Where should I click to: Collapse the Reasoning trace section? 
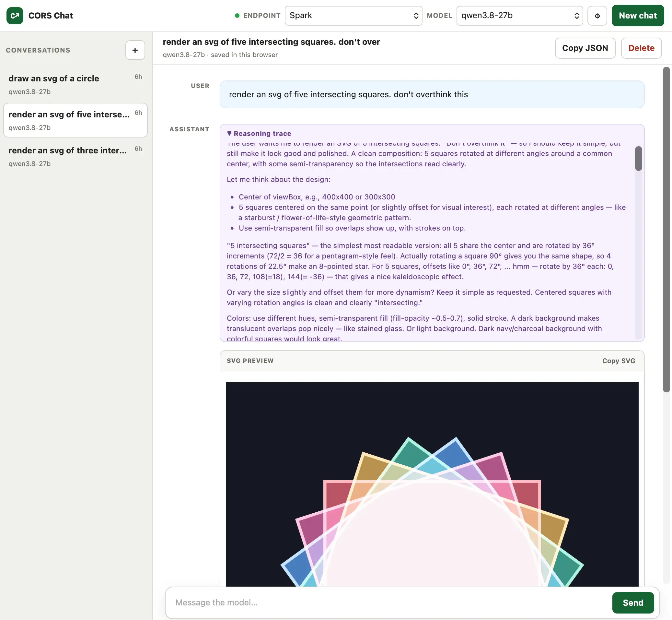259,134
